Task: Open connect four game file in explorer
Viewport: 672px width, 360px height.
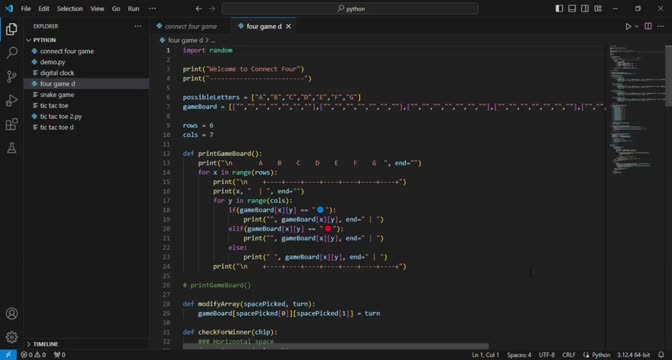Action: tap(67, 51)
